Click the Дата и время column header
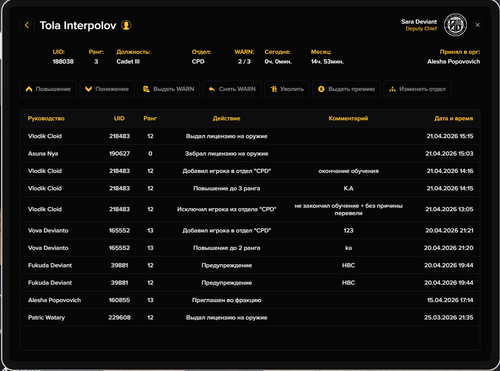 (x=454, y=118)
